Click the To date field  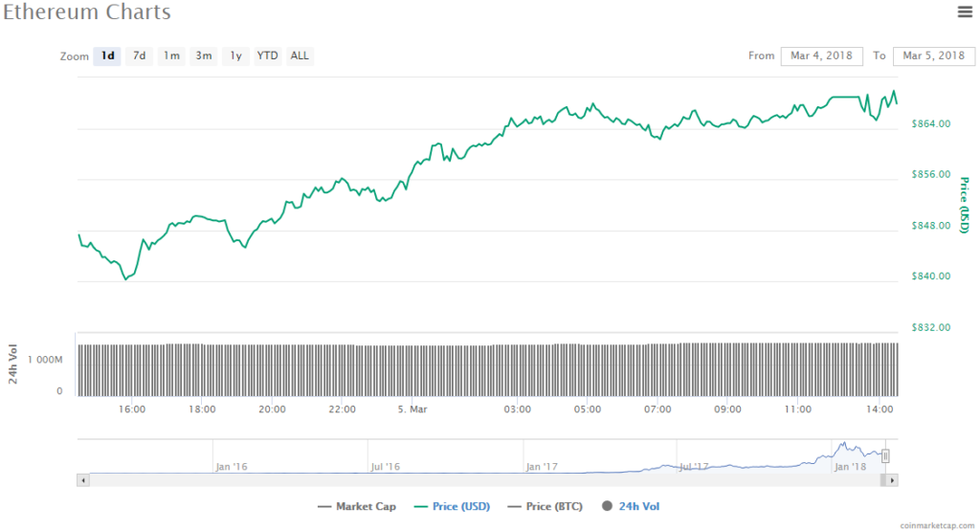pos(933,55)
